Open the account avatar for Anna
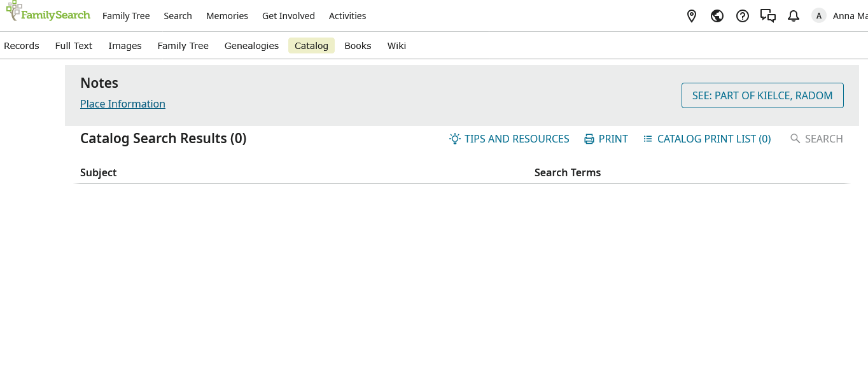 [x=818, y=15]
